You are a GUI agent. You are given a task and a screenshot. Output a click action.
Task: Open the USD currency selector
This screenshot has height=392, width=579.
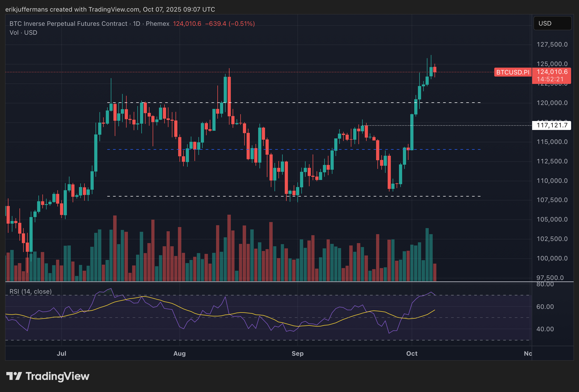(552, 23)
